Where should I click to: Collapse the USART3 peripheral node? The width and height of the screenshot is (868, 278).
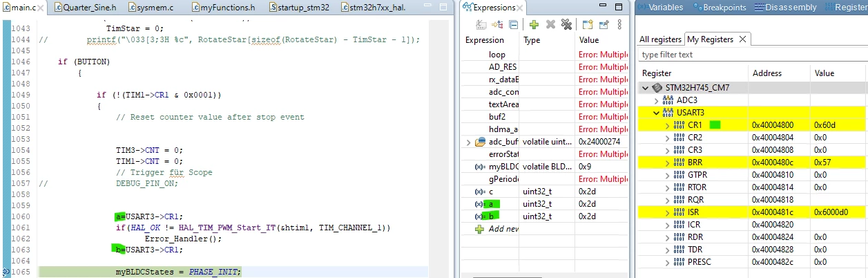pyautogui.click(x=657, y=112)
